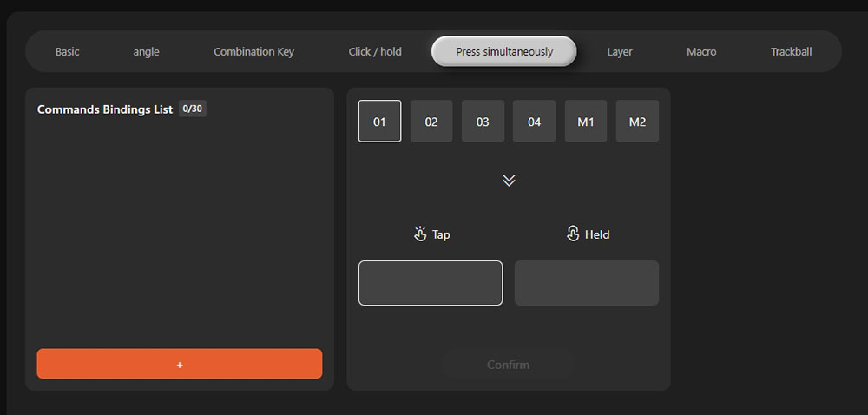Click the Tap finger icon
This screenshot has width=868, height=415.
tap(420, 234)
